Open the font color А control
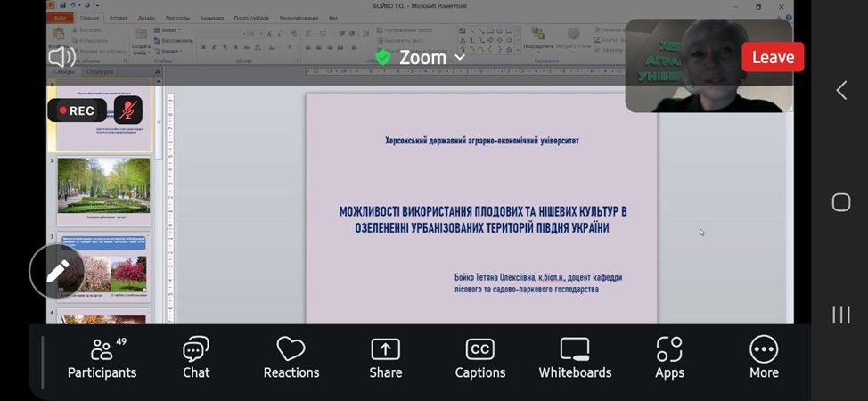Screen dimensions: 868x401 pyautogui.click(x=290, y=47)
